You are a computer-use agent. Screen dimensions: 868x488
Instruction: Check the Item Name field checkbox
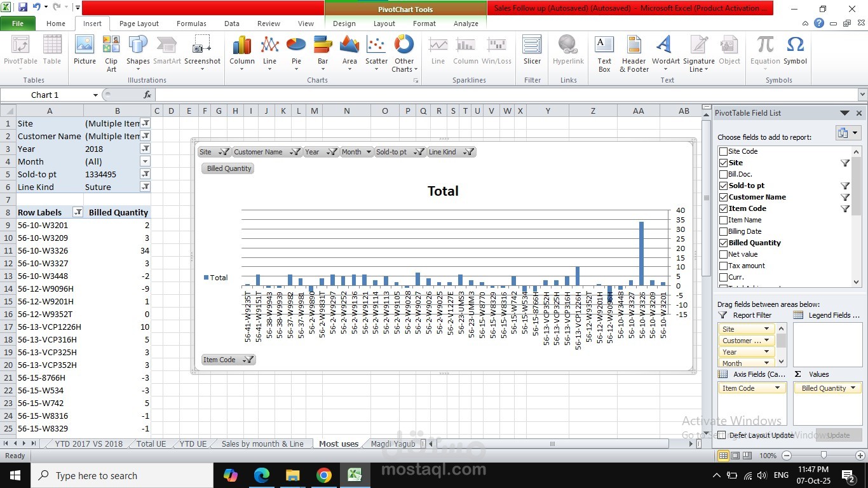(723, 220)
